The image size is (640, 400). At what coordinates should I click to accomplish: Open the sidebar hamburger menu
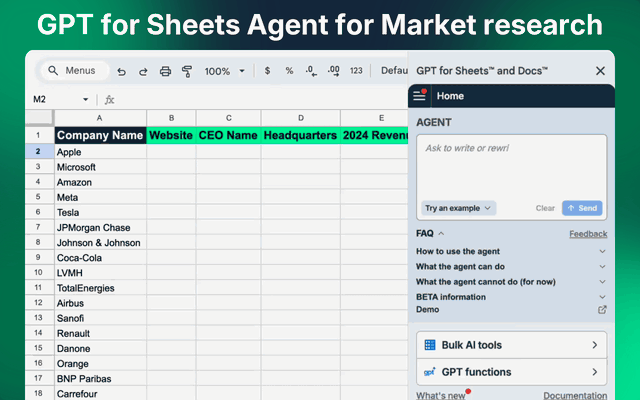419,96
